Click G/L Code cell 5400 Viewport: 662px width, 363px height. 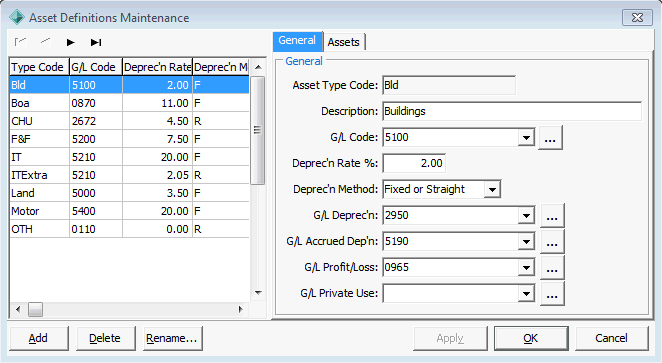coord(96,211)
